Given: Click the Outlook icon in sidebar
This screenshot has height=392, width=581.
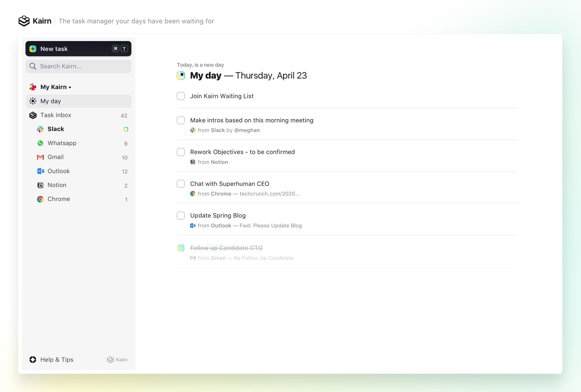Looking at the screenshot, I should tap(40, 171).
